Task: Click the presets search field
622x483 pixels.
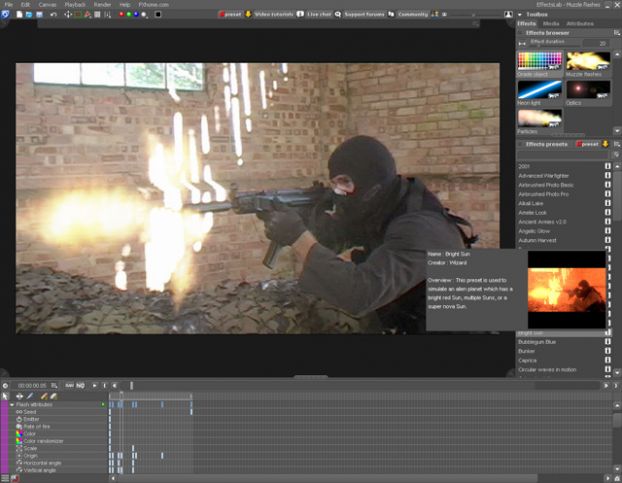Action: pos(564,155)
